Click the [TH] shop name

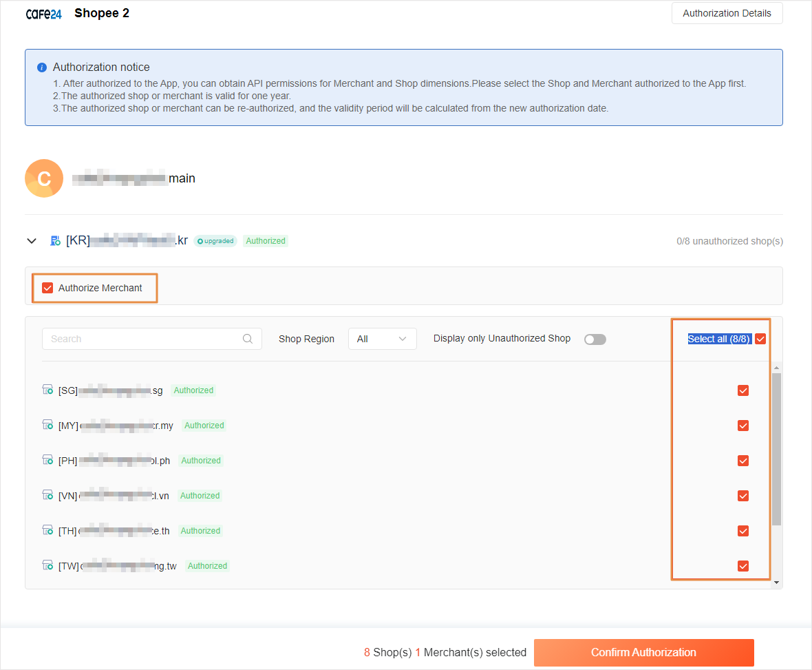pos(114,531)
